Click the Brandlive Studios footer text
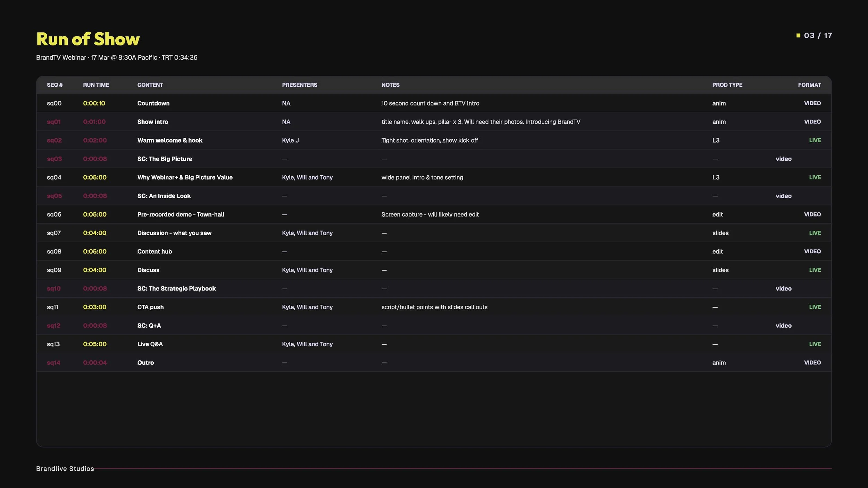 [x=65, y=469]
